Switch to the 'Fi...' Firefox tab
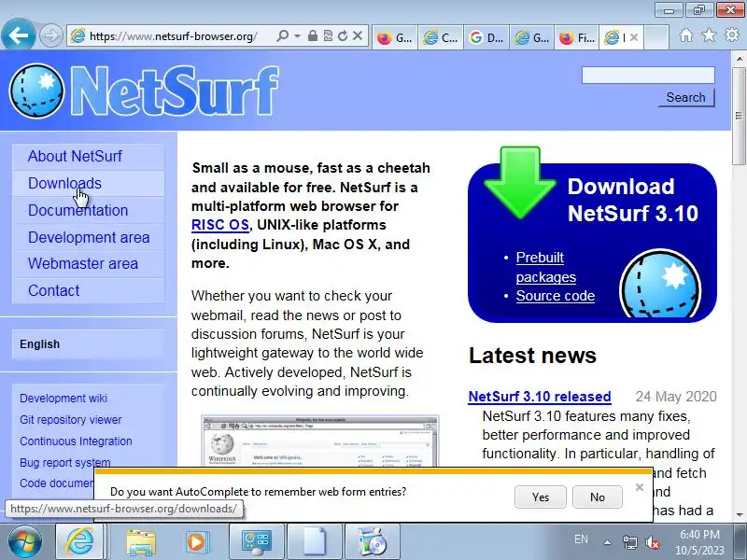This screenshot has width=747, height=560. pos(577,37)
